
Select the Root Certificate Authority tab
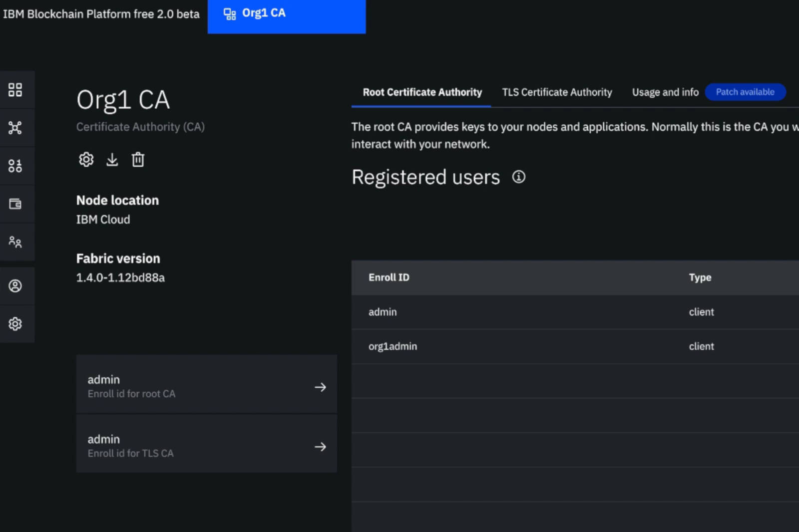[x=422, y=92]
